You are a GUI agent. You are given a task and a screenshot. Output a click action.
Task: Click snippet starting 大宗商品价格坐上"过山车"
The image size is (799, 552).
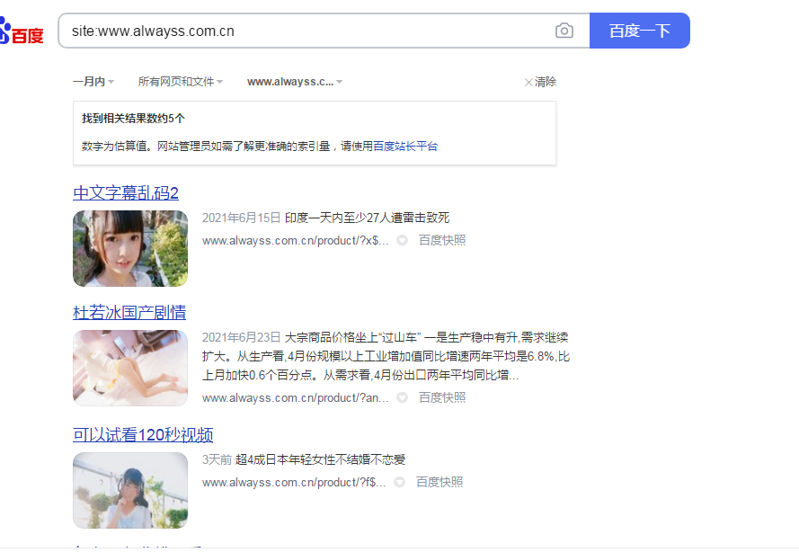(386, 356)
